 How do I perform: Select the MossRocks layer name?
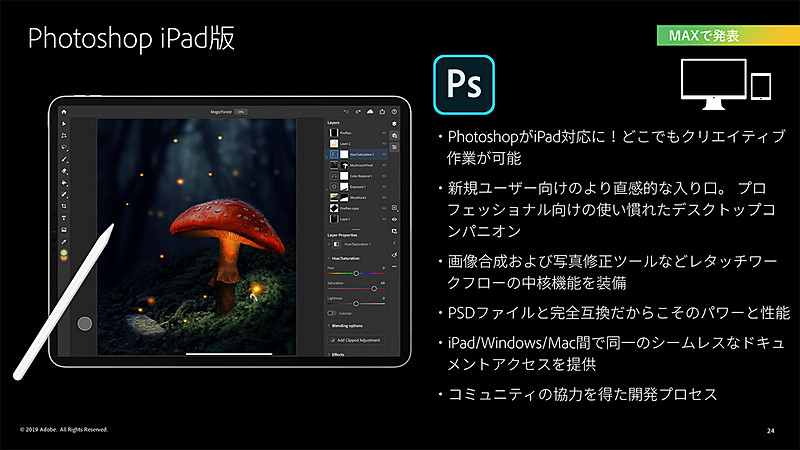point(358,197)
